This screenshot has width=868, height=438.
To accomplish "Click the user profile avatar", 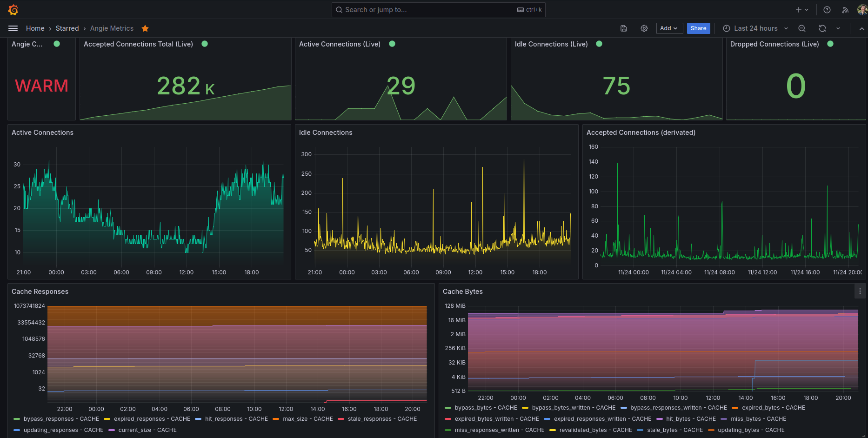I will click(861, 10).
